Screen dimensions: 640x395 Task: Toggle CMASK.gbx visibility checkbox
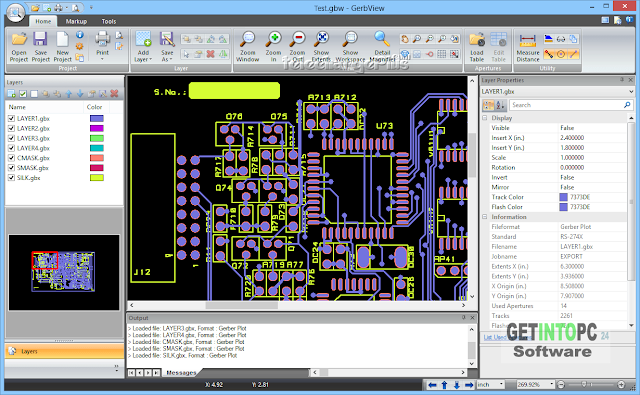[x=11, y=158]
